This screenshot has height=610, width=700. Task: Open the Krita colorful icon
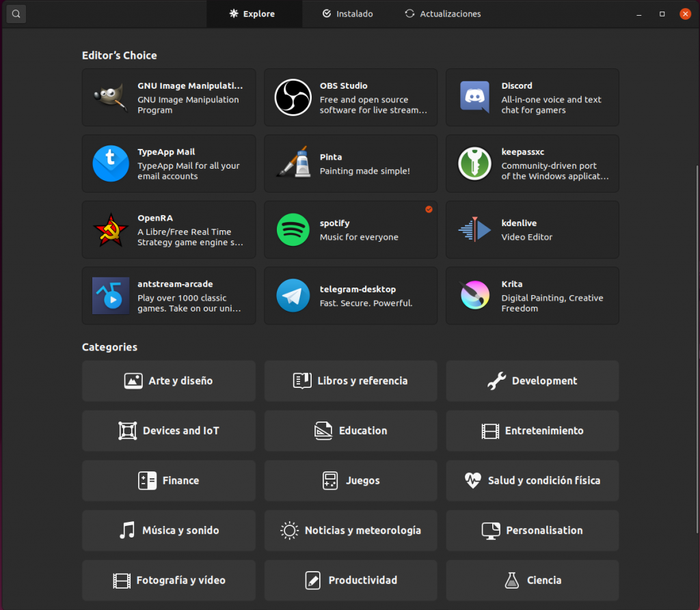[474, 296]
